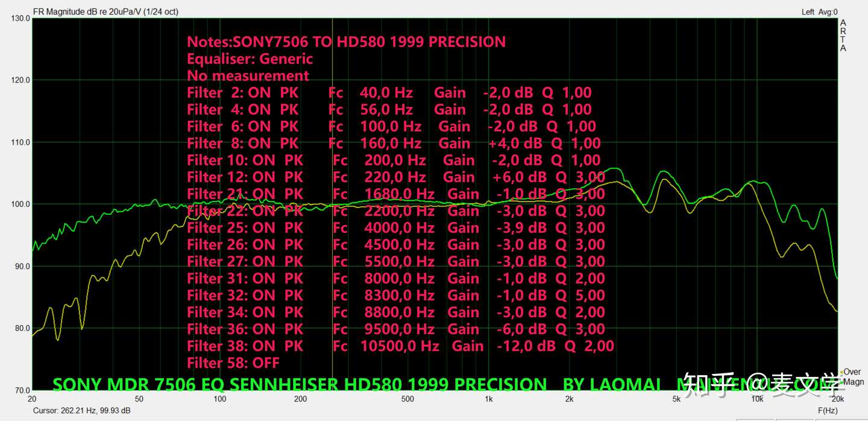Image resolution: width=868 pixels, height=421 pixels.
Task: Click the 'Filter 26' 4500,0 Hz row
Action: tap(396, 244)
